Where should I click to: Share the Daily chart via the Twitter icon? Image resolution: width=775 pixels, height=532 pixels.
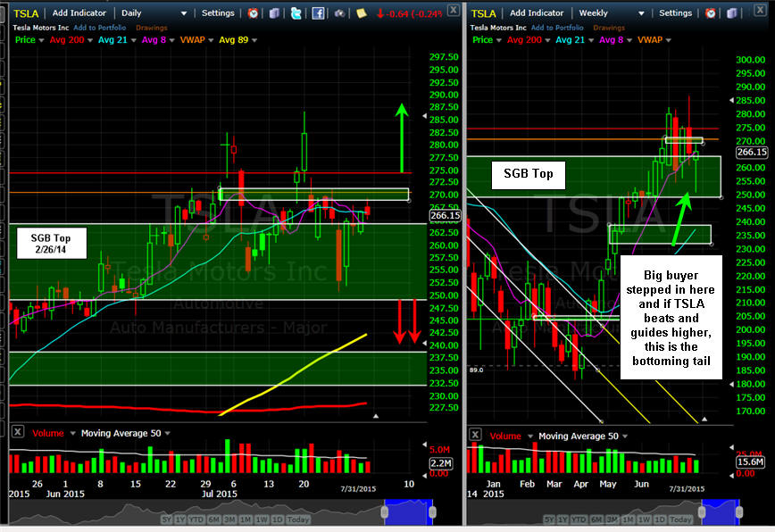coord(296,13)
